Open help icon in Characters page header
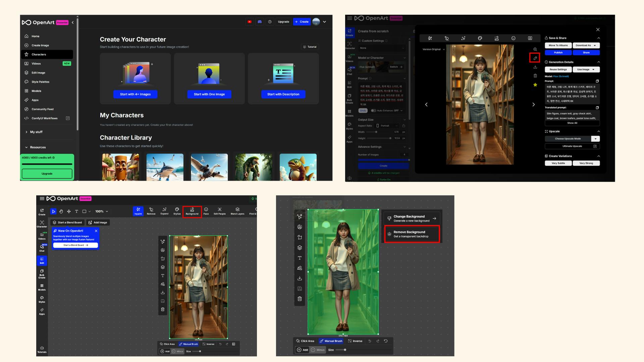The height and width of the screenshot is (362, 644). pos(270,22)
